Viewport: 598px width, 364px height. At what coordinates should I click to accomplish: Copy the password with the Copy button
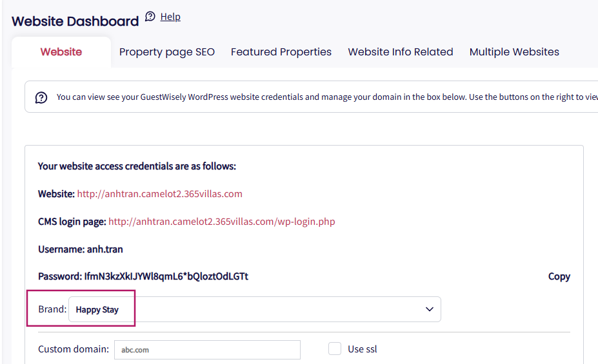click(559, 276)
